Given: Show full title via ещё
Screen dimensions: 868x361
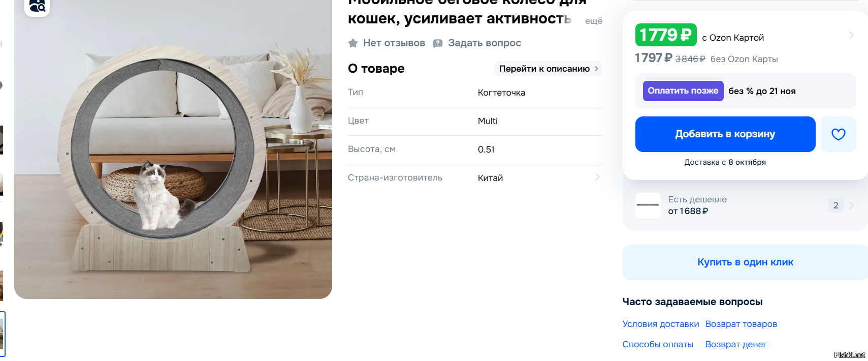Looking at the screenshot, I should (x=593, y=21).
